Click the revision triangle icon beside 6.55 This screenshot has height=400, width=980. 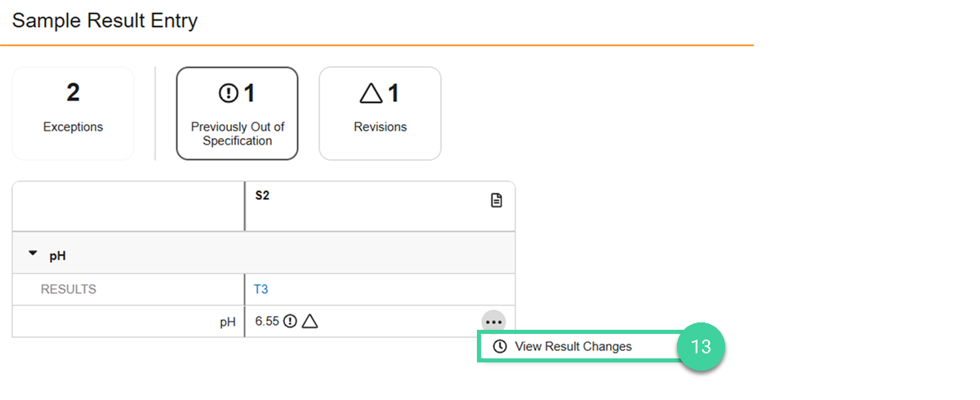pyautogui.click(x=310, y=322)
